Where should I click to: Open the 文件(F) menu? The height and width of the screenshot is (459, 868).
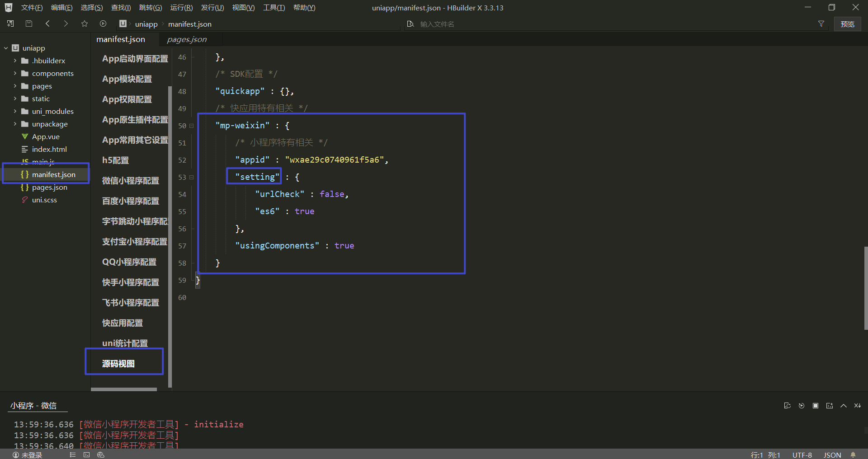tap(32, 8)
